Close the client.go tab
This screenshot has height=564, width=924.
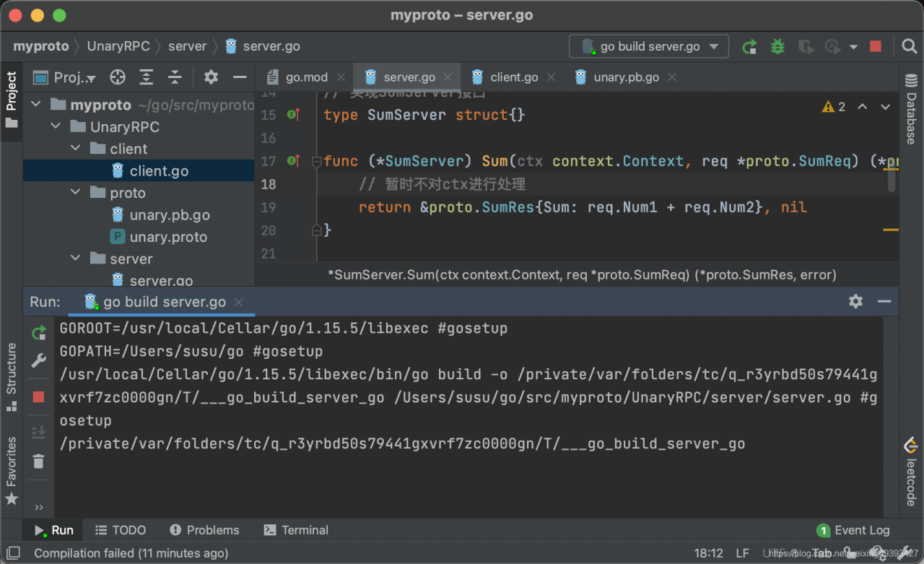(551, 77)
